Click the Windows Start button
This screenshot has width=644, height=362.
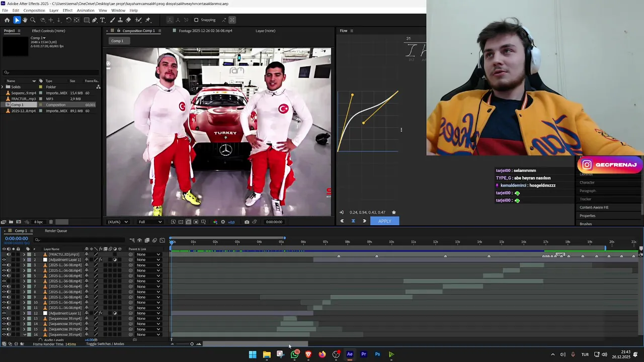click(253, 354)
